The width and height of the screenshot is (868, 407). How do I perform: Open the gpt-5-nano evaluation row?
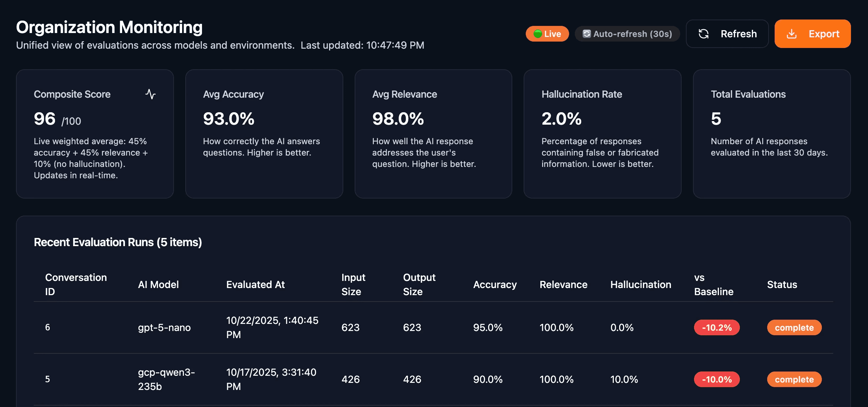(164, 327)
